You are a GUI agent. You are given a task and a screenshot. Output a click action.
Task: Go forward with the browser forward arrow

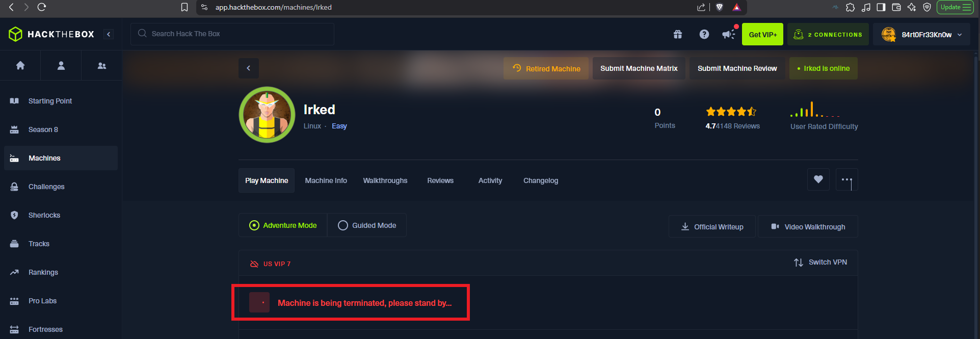[26, 7]
